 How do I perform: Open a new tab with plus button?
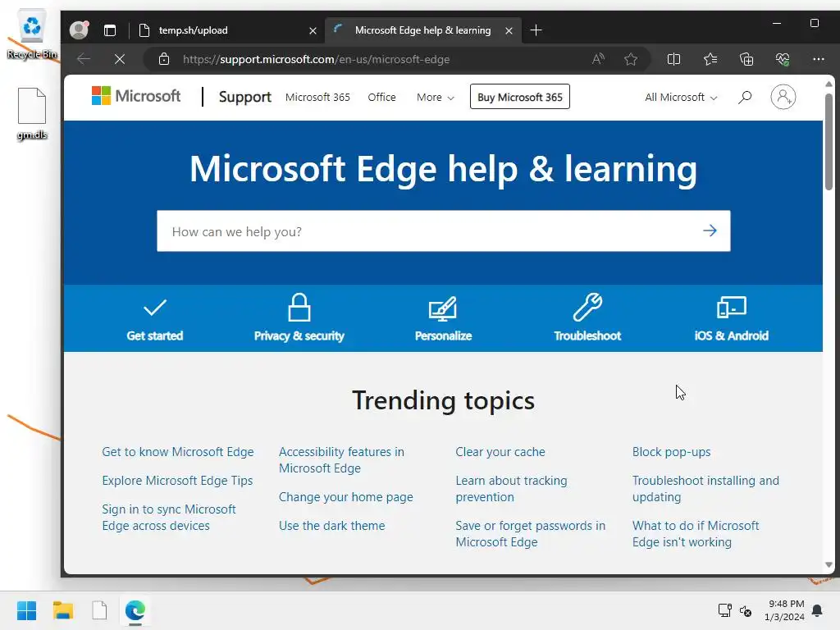(536, 30)
